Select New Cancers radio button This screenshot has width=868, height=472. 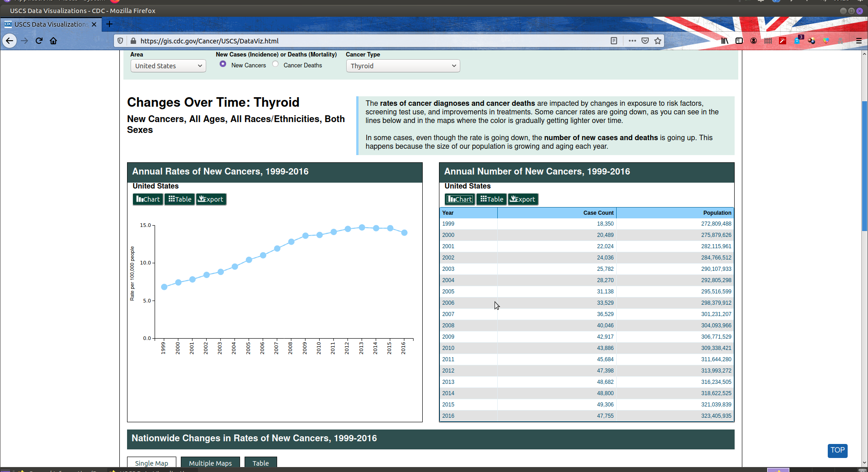(x=223, y=64)
